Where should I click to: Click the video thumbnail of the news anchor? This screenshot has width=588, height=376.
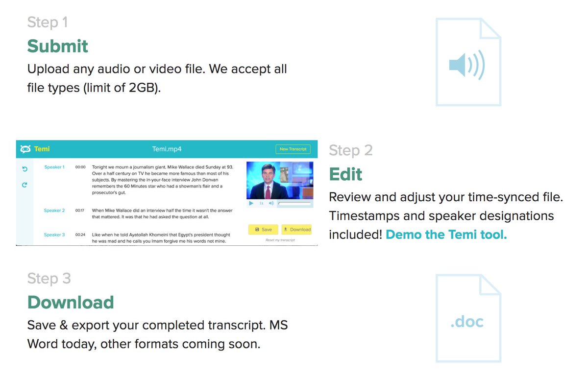coord(279,180)
